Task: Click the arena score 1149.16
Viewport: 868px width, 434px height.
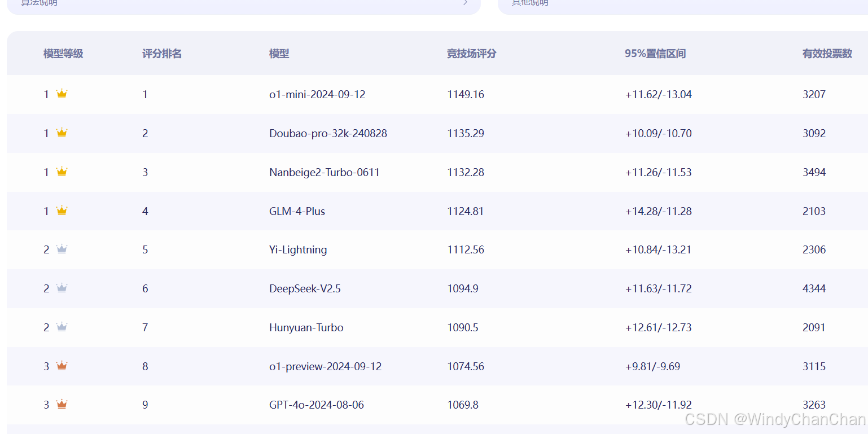Action: (466, 94)
